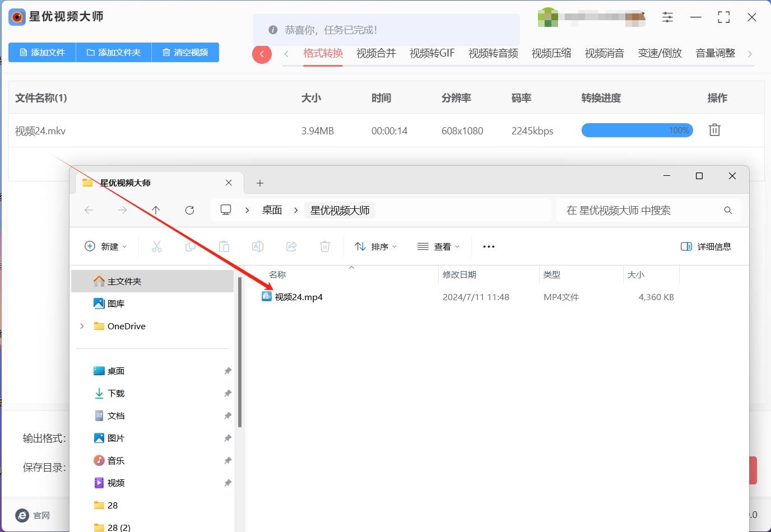Switch to the 格式转换 tab
Image resolution: width=771 pixels, height=532 pixels.
coord(323,53)
